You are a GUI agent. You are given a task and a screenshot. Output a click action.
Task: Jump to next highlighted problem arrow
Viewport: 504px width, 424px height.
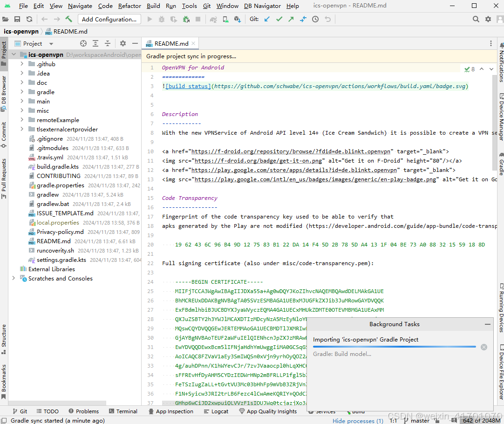click(491, 69)
